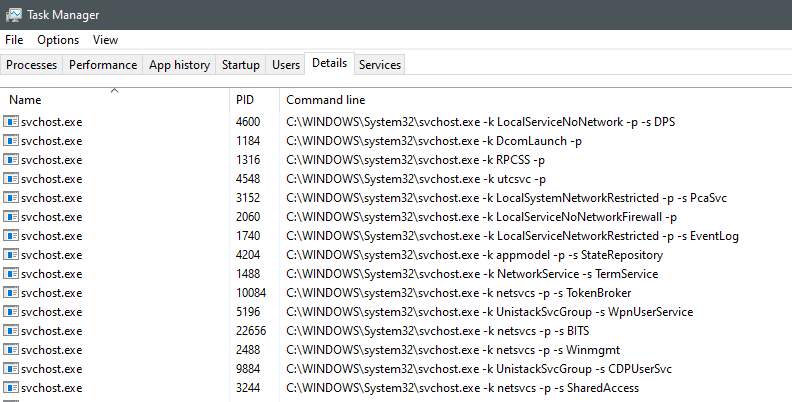Click the LocalServiceNoNetworkFirewall command line
This screenshot has width=792, height=402.
481,217
